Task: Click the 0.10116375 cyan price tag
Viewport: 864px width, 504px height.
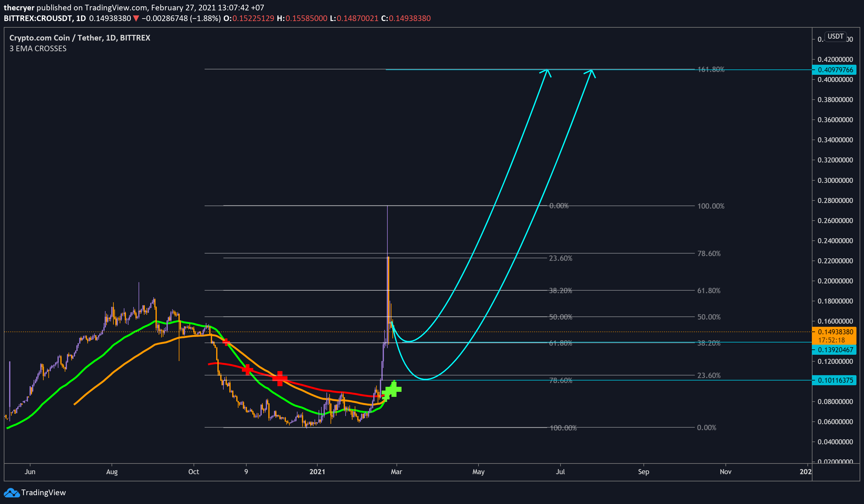Action: (834, 380)
